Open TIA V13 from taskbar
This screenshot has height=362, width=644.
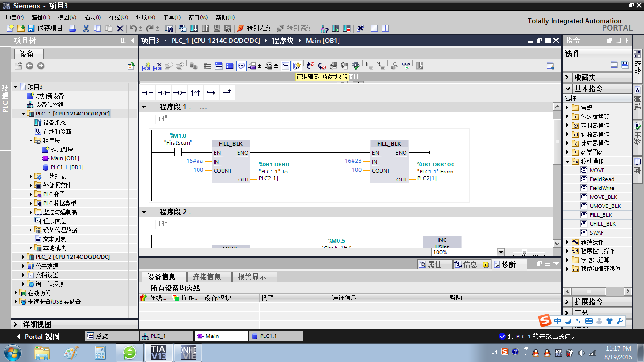pyautogui.click(x=158, y=353)
